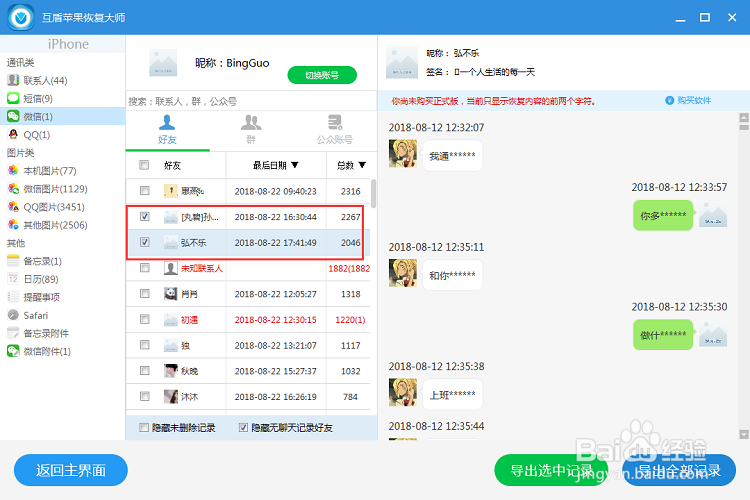Click 返回主界面 button
This screenshot has width=750, height=500.
click(71, 470)
